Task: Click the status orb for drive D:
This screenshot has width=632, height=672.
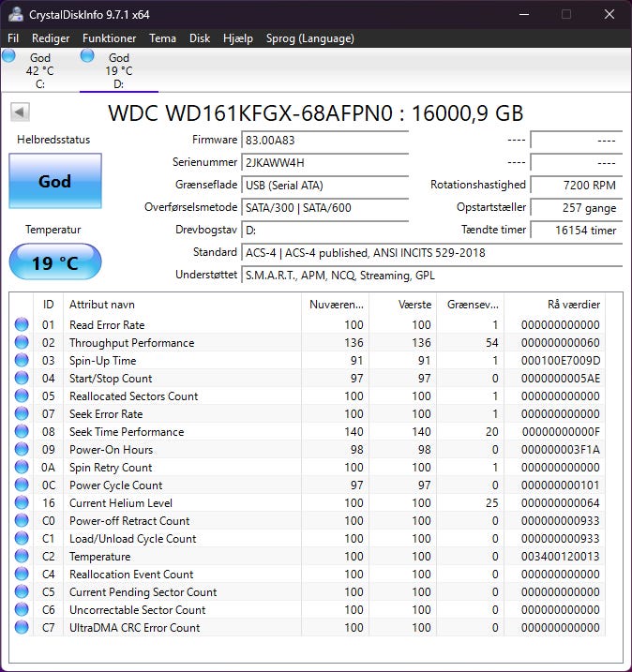Action: 87,56
